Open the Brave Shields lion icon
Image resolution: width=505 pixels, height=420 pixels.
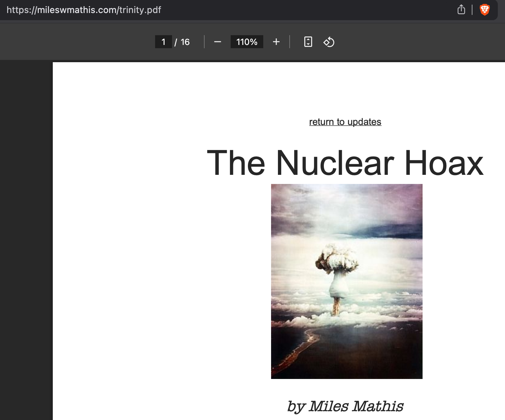pyautogui.click(x=485, y=9)
